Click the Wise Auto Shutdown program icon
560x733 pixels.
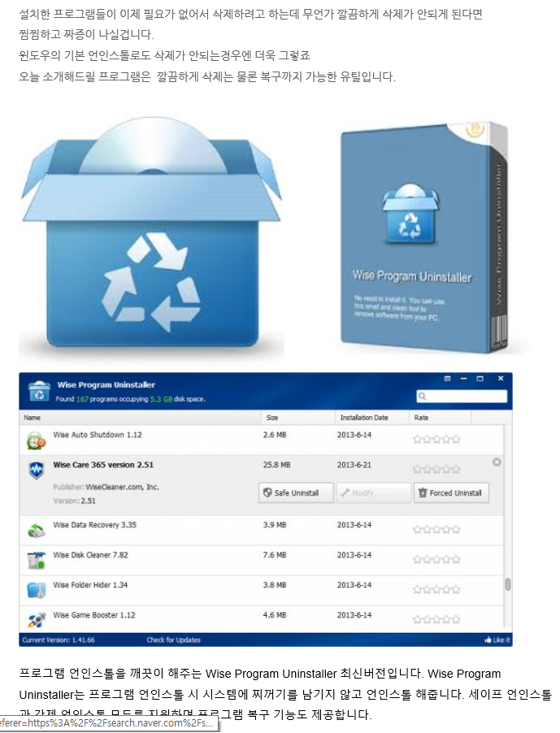[36, 441]
